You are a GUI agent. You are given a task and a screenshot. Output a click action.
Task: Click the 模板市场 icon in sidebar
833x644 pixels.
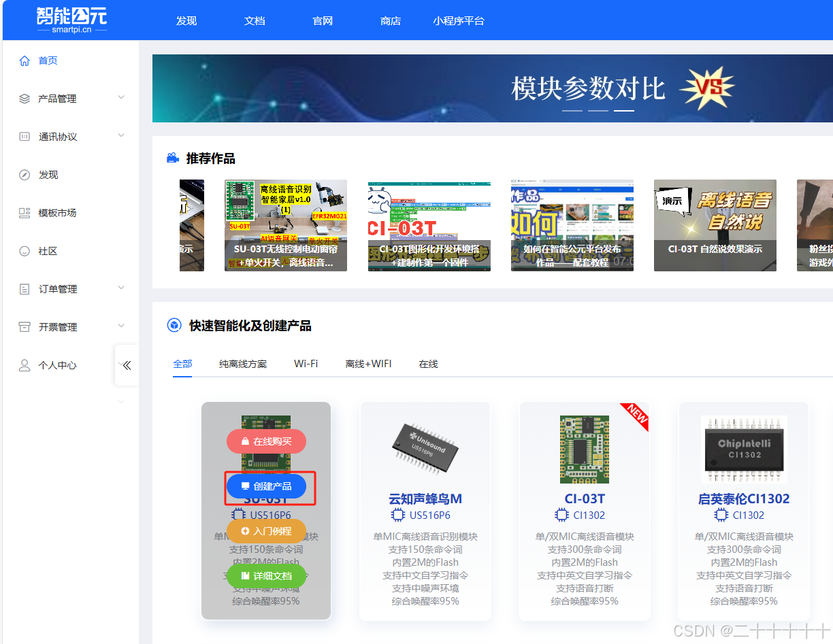point(24,213)
